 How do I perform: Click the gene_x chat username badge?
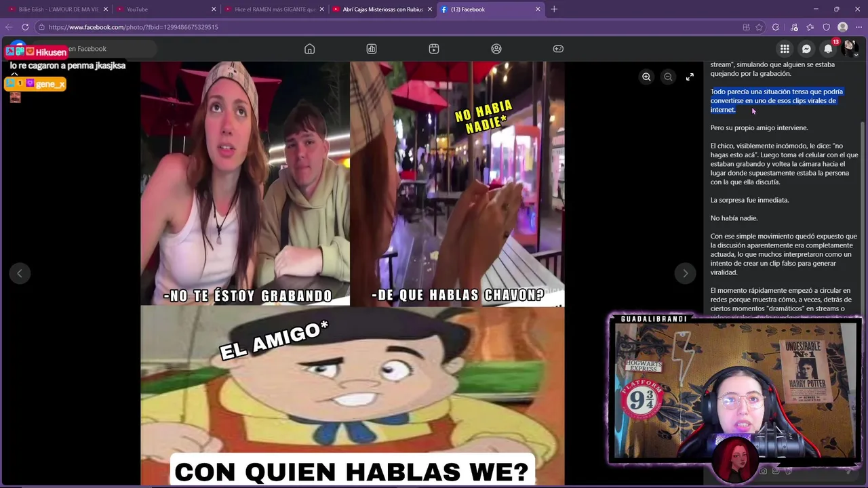point(35,84)
